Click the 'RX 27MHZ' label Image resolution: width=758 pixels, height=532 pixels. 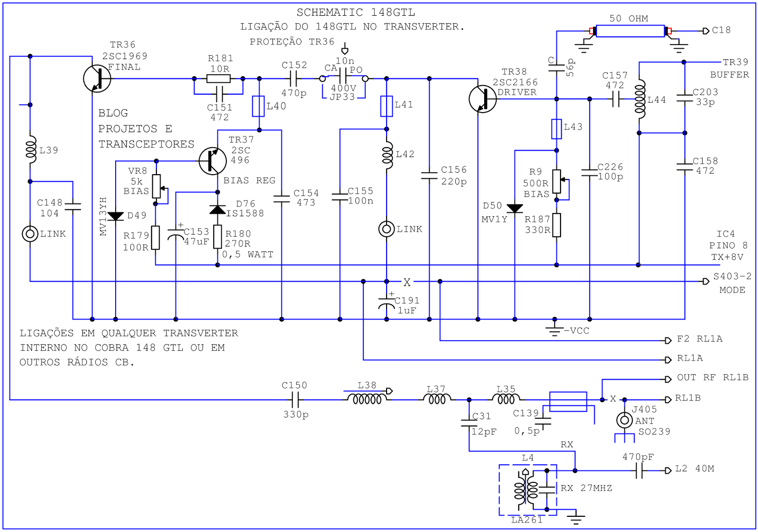586,488
